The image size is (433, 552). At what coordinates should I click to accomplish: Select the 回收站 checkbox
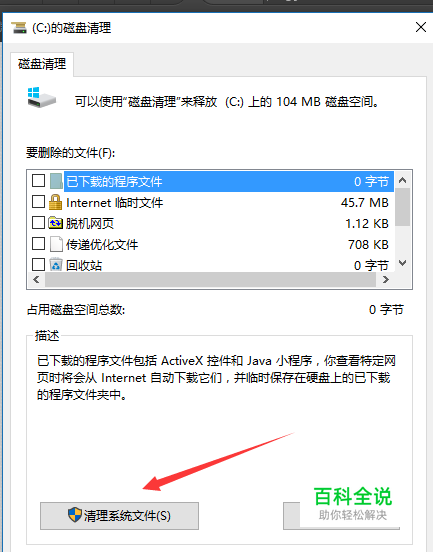[38, 264]
